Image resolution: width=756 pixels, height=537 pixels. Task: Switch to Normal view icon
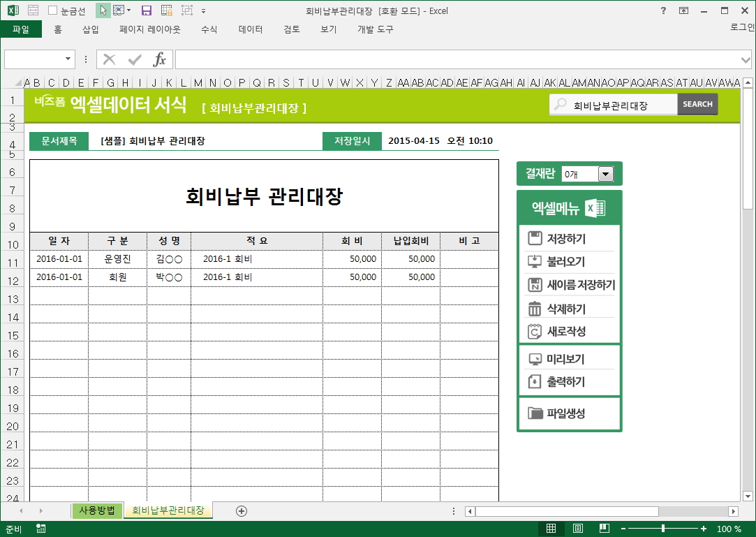click(551, 529)
